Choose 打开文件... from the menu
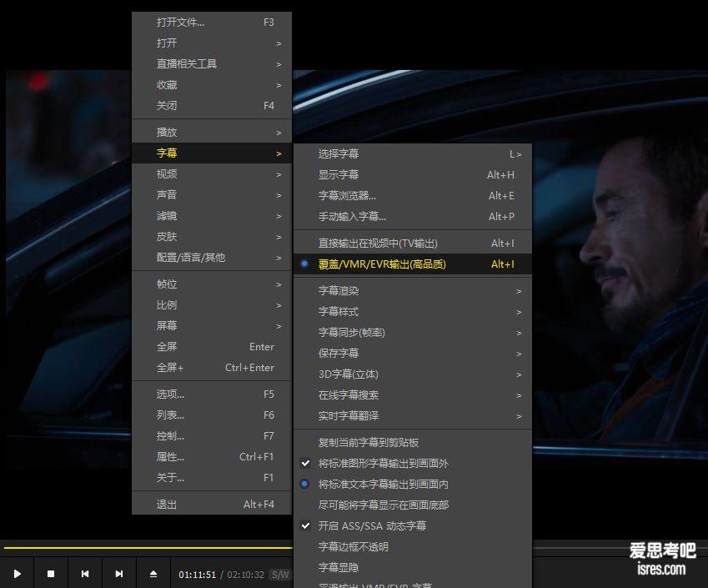This screenshot has width=708, height=588. (x=211, y=23)
